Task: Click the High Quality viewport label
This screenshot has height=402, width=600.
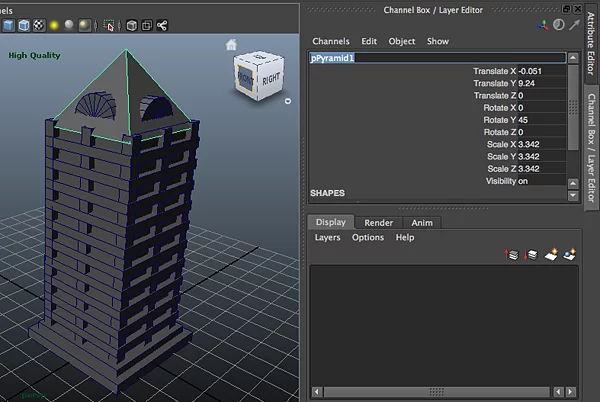Action: coord(34,55)
